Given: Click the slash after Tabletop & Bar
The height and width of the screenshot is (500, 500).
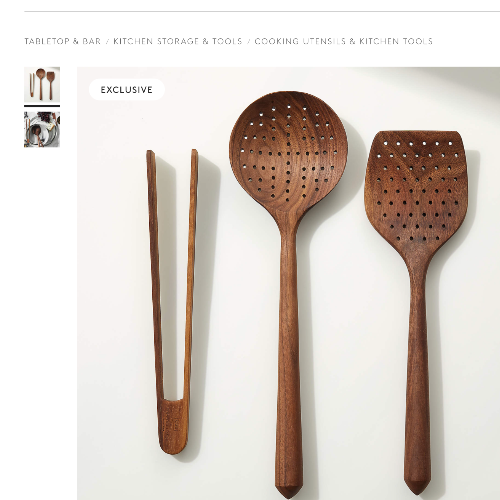Looking at the screenshot, I should [107, 41].
